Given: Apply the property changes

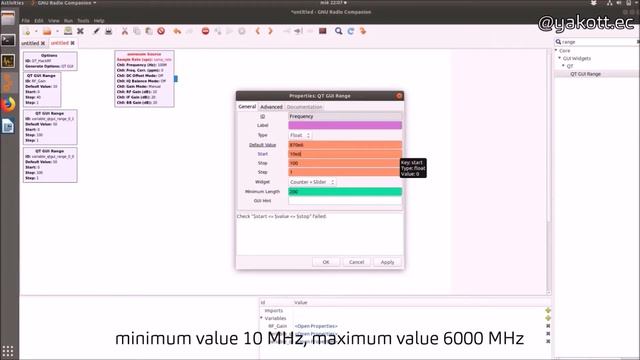Looking at the screenshot, I should [x=387, y=262].
